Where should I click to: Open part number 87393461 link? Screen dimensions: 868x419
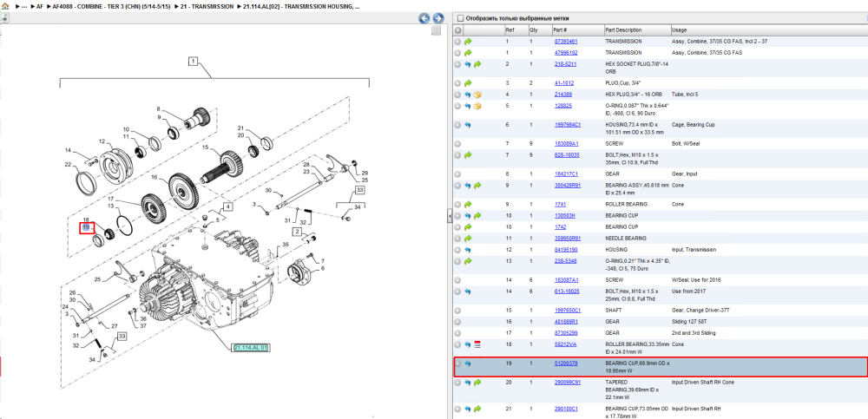[x=566, y=42]
